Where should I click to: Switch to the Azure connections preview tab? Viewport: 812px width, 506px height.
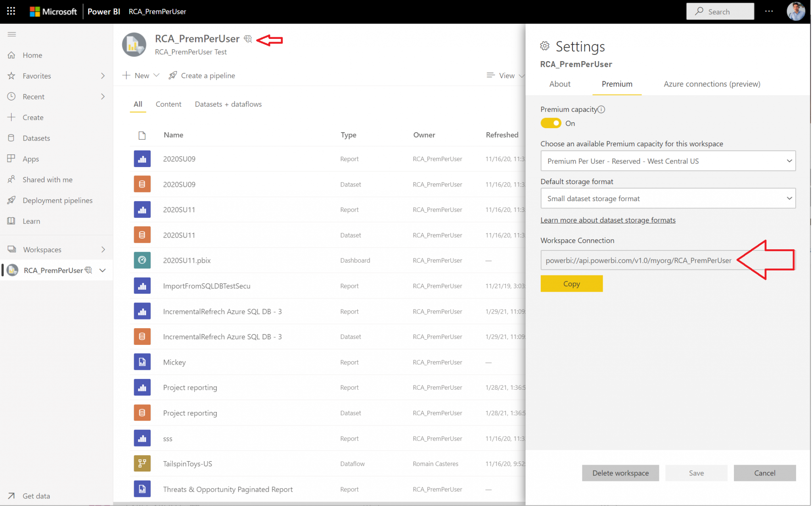click(712, 84)
